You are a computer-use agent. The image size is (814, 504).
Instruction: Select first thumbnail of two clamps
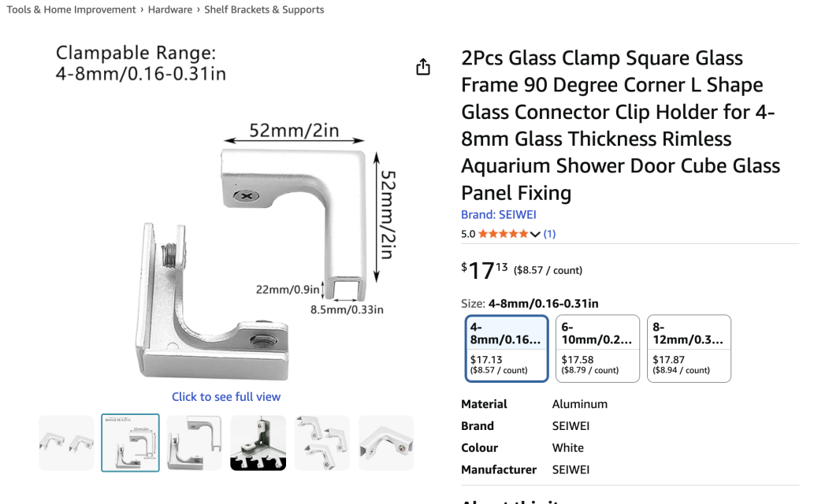pos(67,443)
